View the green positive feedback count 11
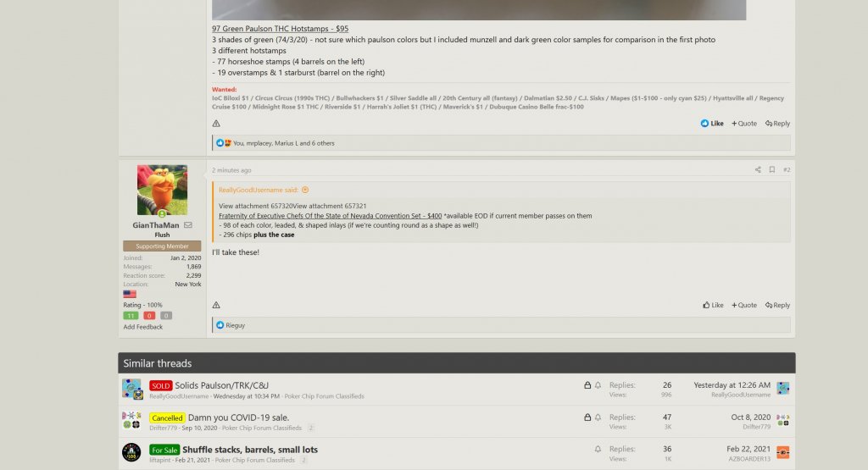Screen dimensions: 868x470 click(x=131, y=316)
